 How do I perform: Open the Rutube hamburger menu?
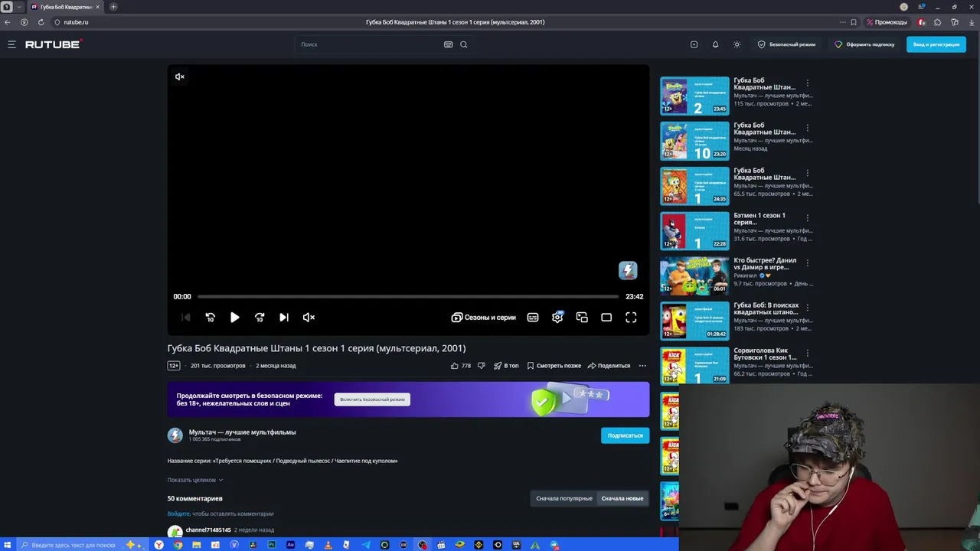(x=11, y=44)
